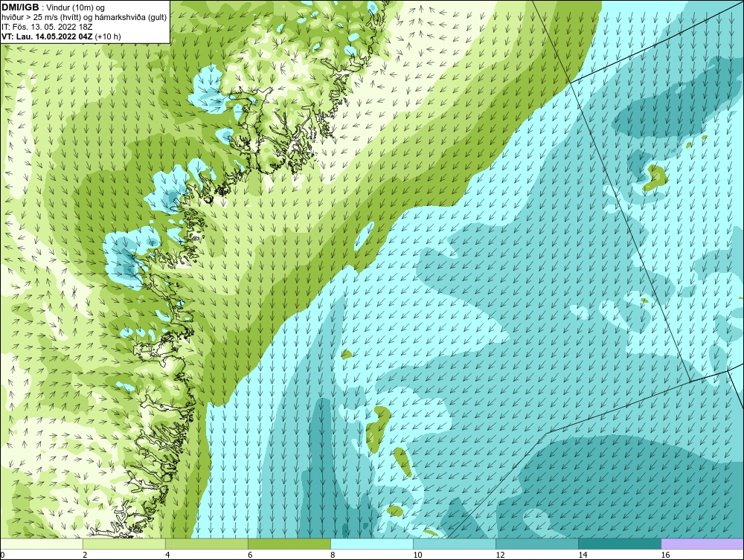Viewport: 744px width, 560px height.
Task: Click the 'IT: Fös. 13. 05. 2022 18Z' line
Action: pyautogui.click(x=47, y=27)
